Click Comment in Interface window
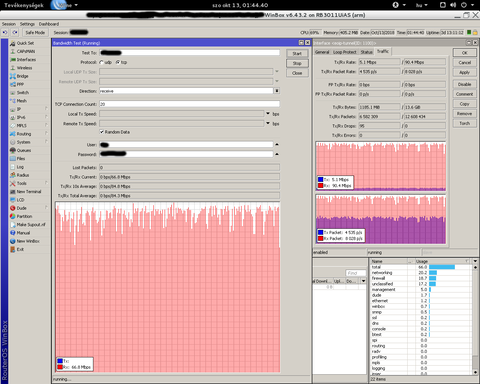480x384 pixels. (x=465, y=94)
